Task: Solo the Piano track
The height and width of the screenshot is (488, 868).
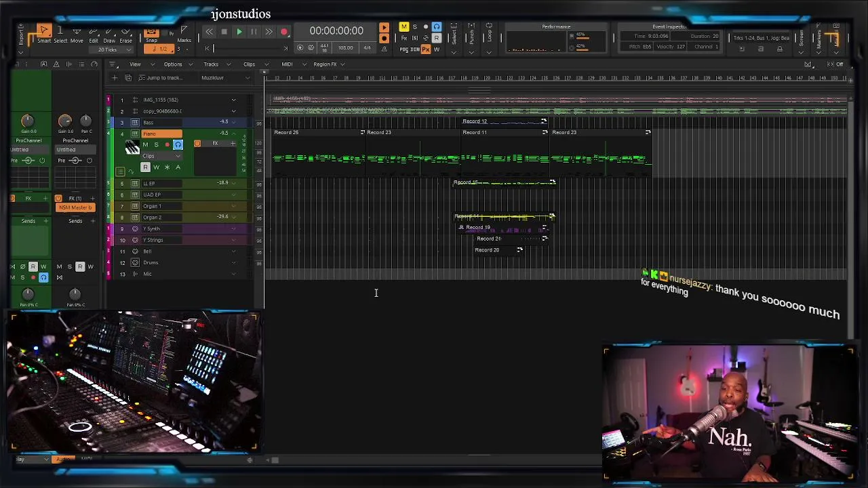Action: pyautogui.click(x=156, y=144)
